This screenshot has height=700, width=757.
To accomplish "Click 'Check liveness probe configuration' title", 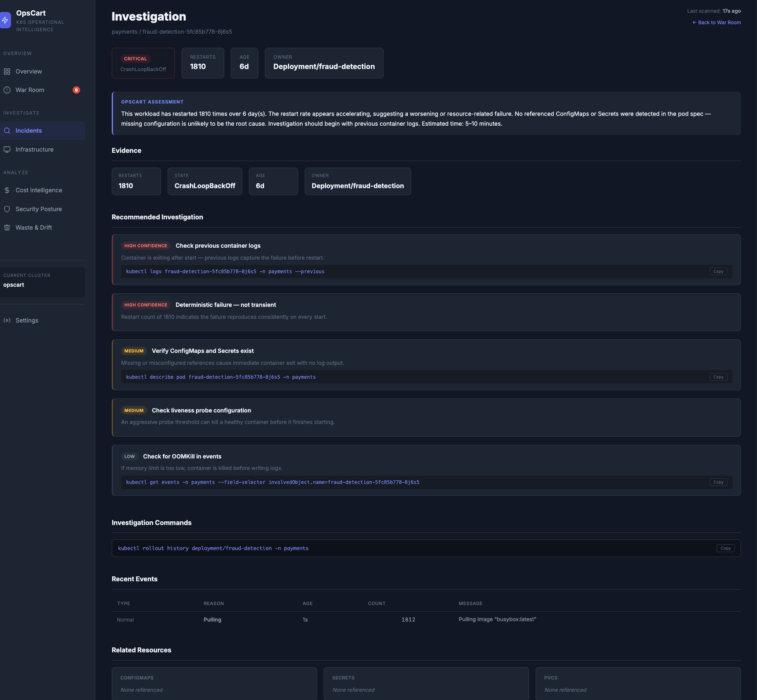I will [x=201, y=410].
